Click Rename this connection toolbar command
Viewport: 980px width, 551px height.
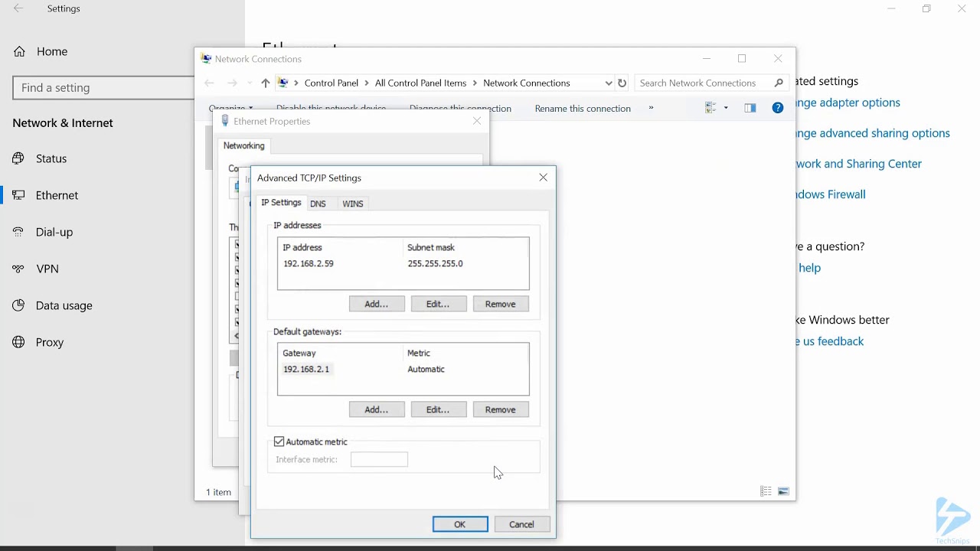point(583,109)
